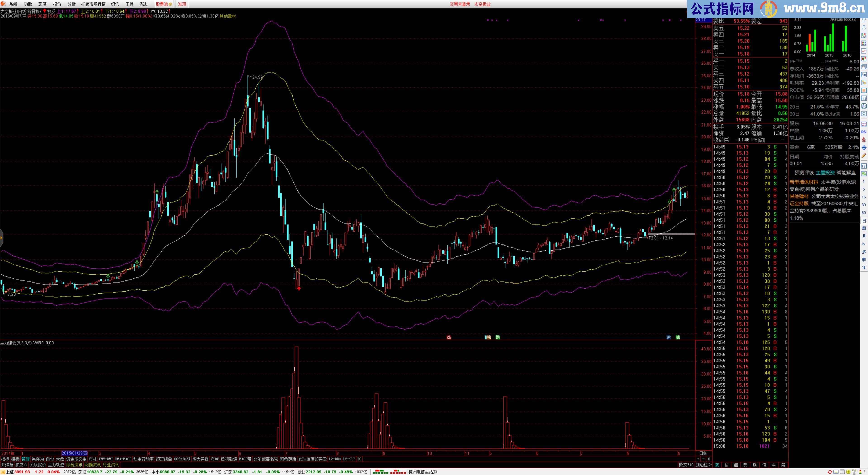
Task: Click the page-down arrow icon in right toolbar
Action: tap(864, 28)
